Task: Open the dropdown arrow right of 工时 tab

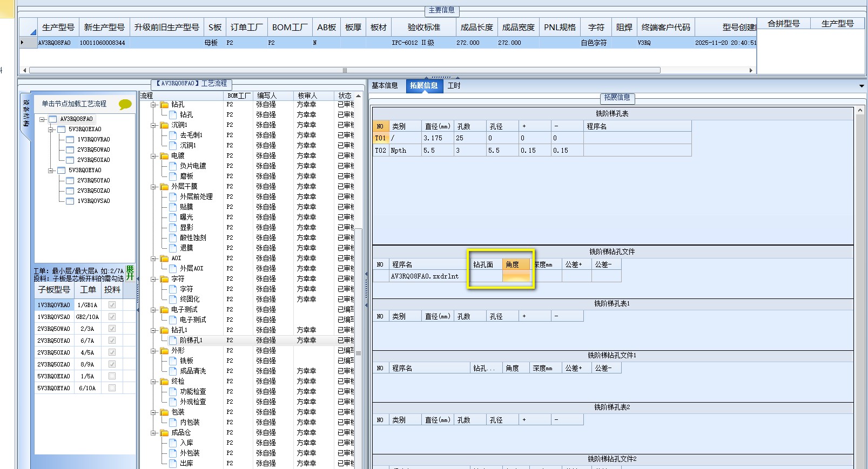Action: point(862,86)
